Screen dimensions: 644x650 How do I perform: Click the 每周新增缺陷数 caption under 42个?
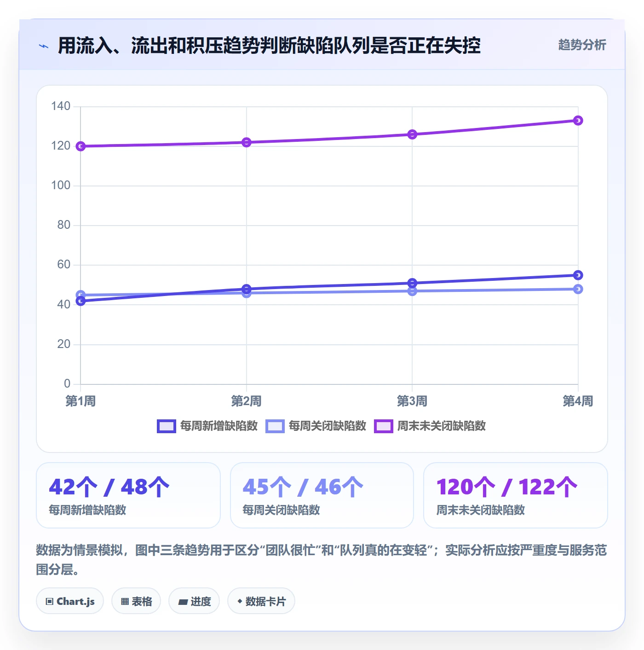(x=87, y=510)
